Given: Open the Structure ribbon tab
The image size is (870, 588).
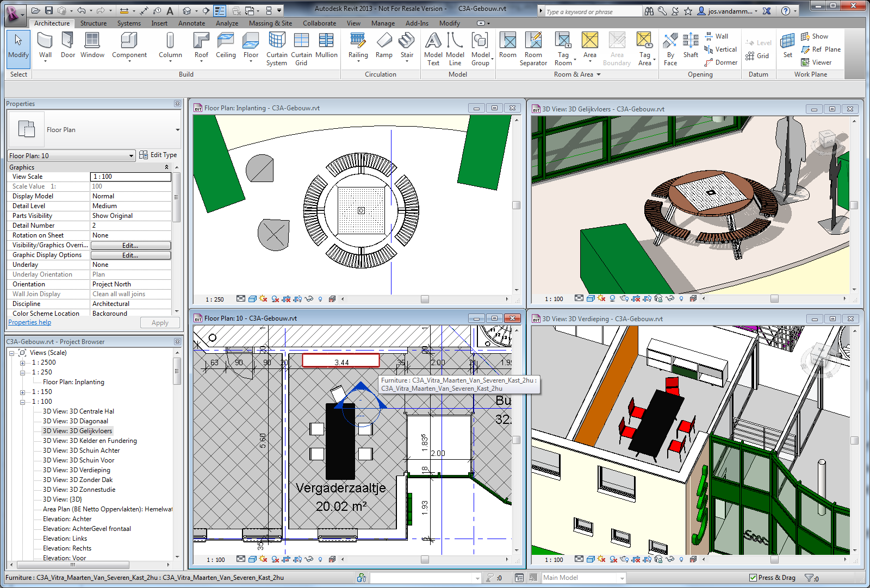Looking at the screenshot, I should pyautogui.click(x=94, y=23).
